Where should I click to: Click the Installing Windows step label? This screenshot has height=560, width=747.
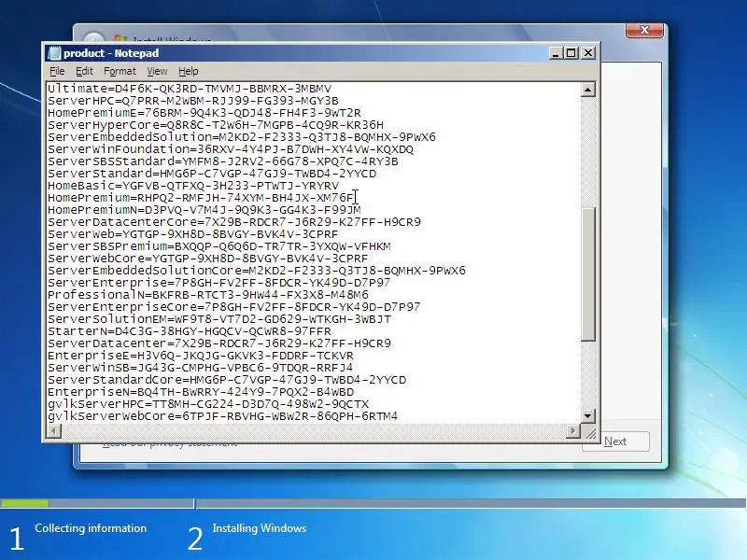(260, 528)
